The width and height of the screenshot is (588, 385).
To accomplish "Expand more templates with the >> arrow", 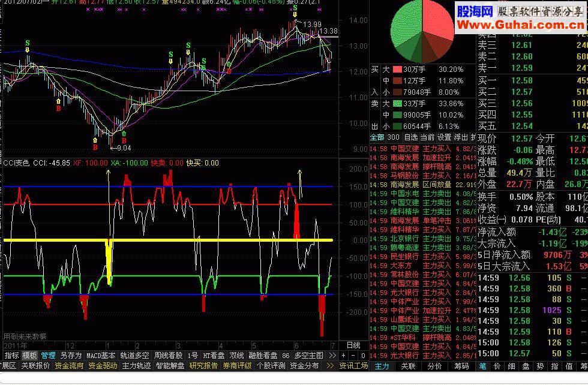I will point(332,356).
